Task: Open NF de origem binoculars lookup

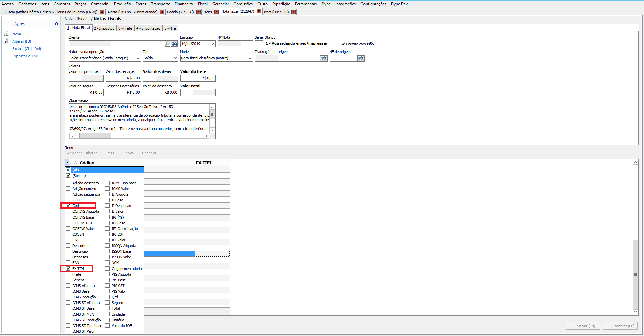Action: tap(361, 58)
